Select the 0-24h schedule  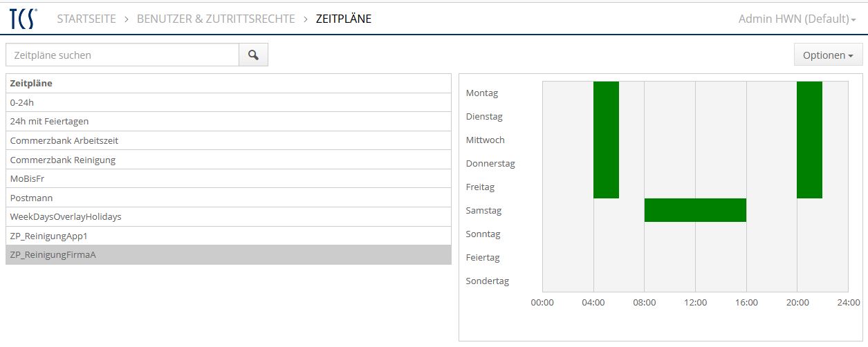[22, 102]
